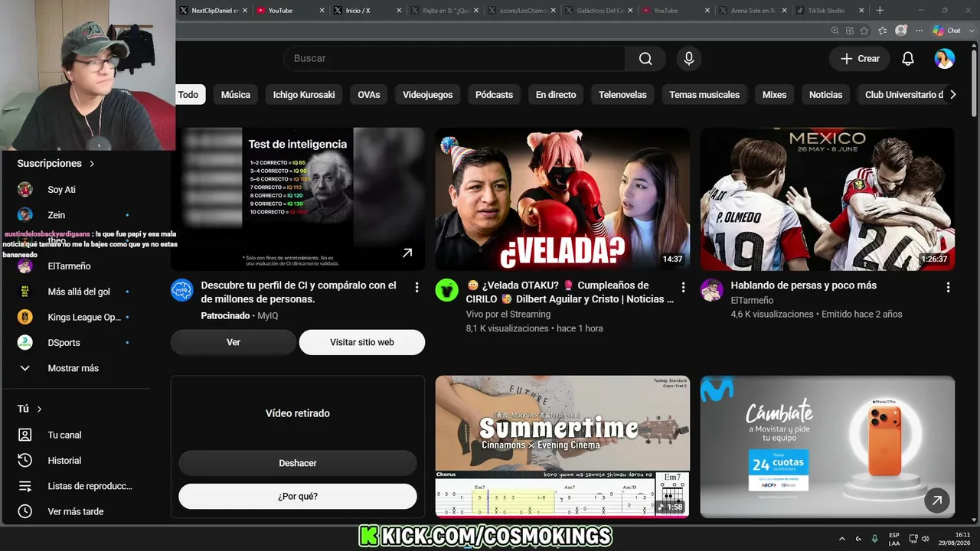Click Visitar sitio web button
The width and height of the screenshot is (980, 551).
click(362, 343)
